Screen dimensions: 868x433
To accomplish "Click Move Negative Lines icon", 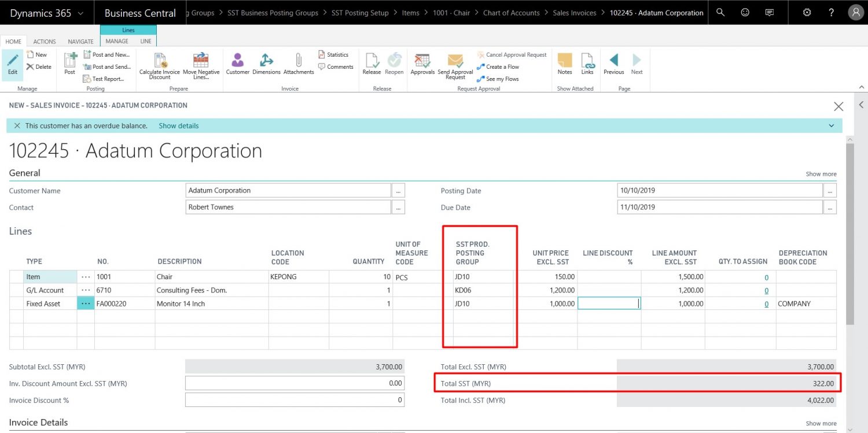I will [201, 60].
